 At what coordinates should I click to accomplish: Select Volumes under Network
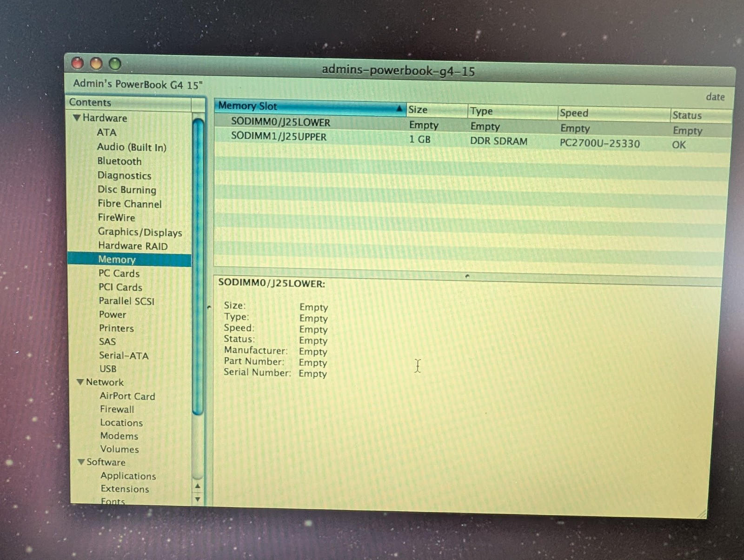pyautogui.click(x=120, y=449)
